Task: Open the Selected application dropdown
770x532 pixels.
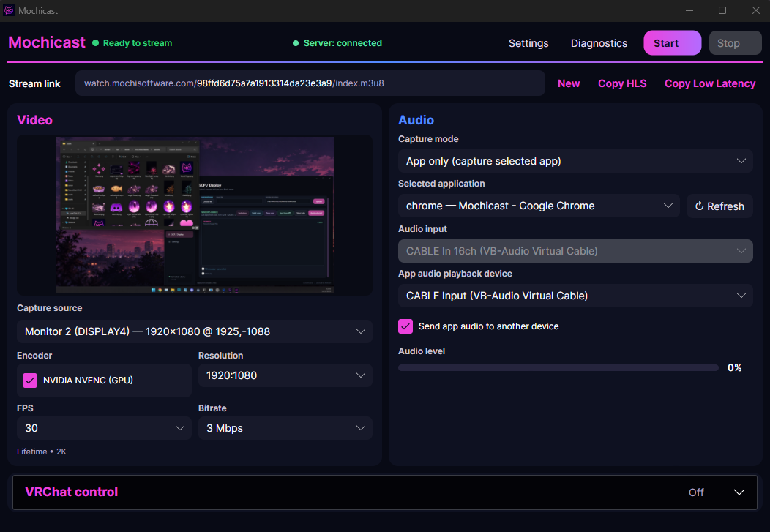Action: pyautogui.click(x=539, y=206)
